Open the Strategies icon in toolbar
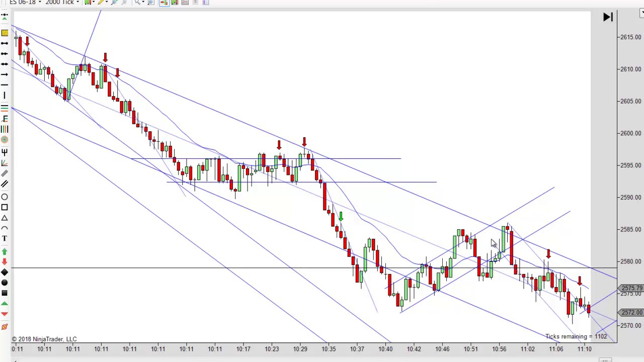 click(185, 2)
